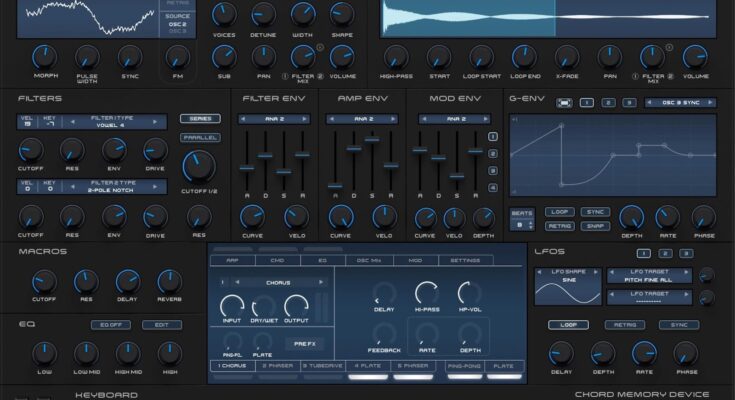The image size is (735, 400).
Task: Click the LFO Rate knob
Action: coord(645,353)
